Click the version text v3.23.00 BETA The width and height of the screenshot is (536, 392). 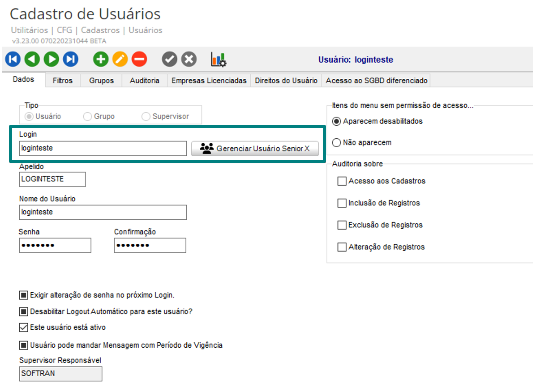59,41
